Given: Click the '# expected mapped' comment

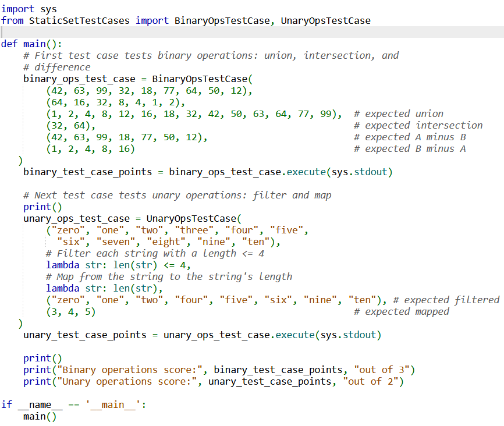Looking at the screenshot, I should [401, 311].
